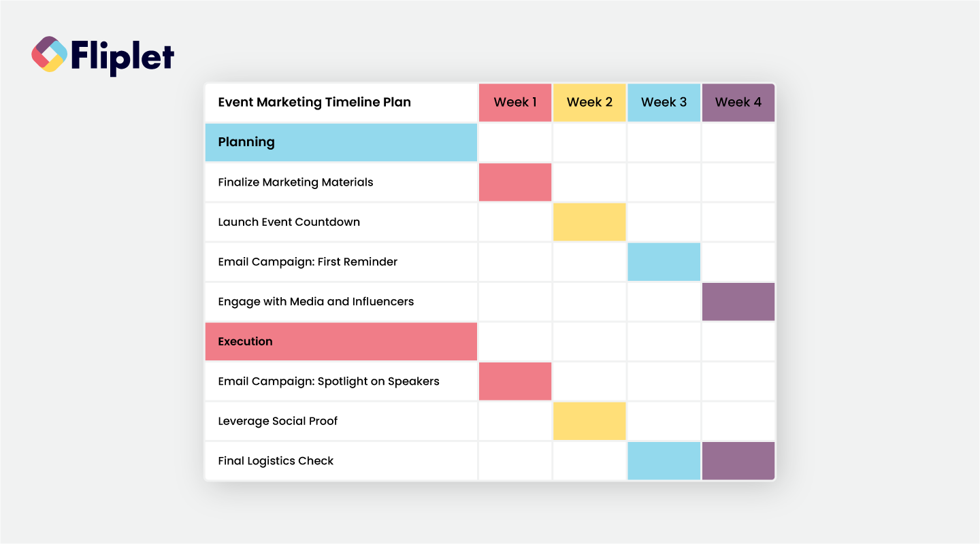
Task: Select the Week 2 column header
Action: (x=589, y=103)
